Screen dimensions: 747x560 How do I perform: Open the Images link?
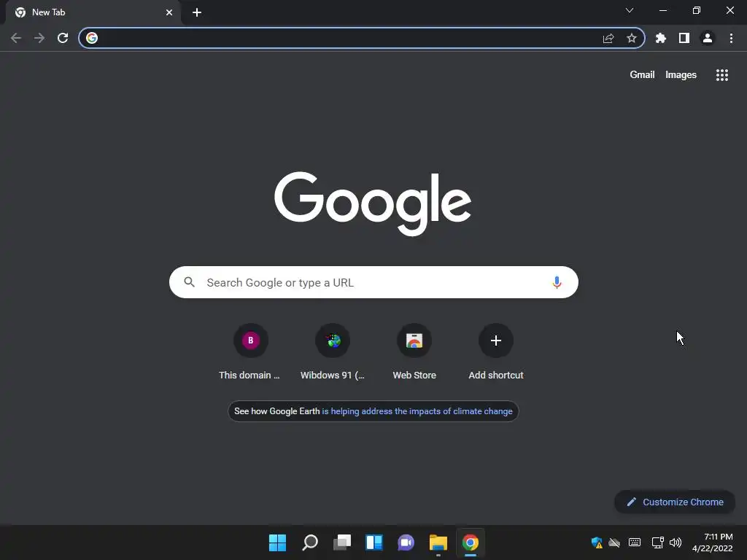pos(681,75)
